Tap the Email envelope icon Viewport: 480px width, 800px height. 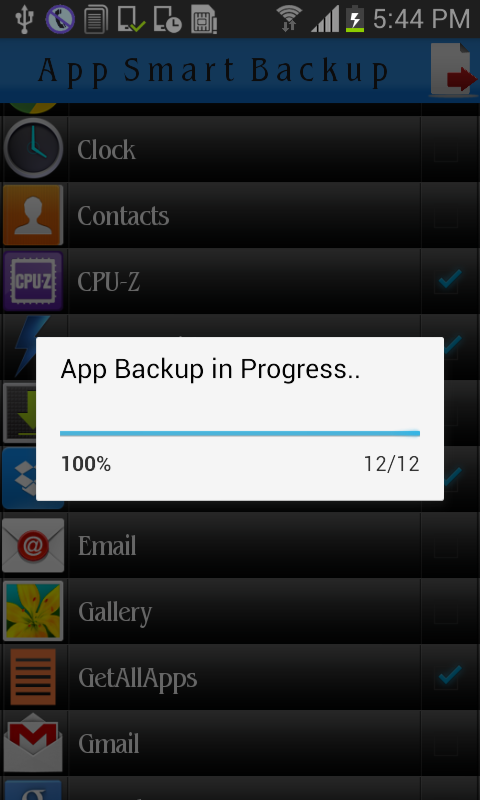(x=33, y=545)
